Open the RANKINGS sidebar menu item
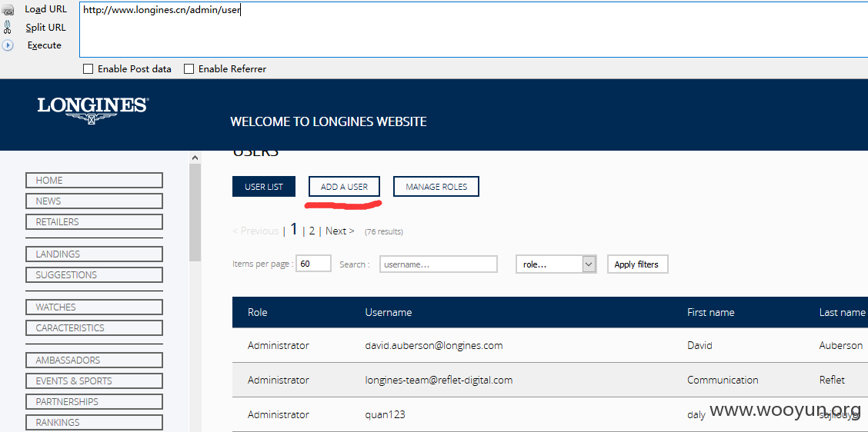This screenshot has height=432, width=868. [94, 422]
